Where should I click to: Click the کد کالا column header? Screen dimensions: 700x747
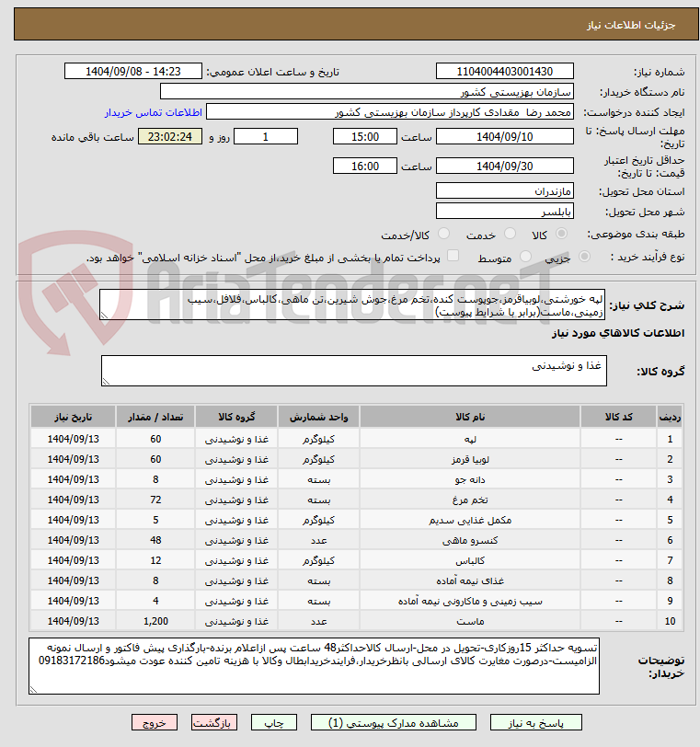(x=618, y=417)
